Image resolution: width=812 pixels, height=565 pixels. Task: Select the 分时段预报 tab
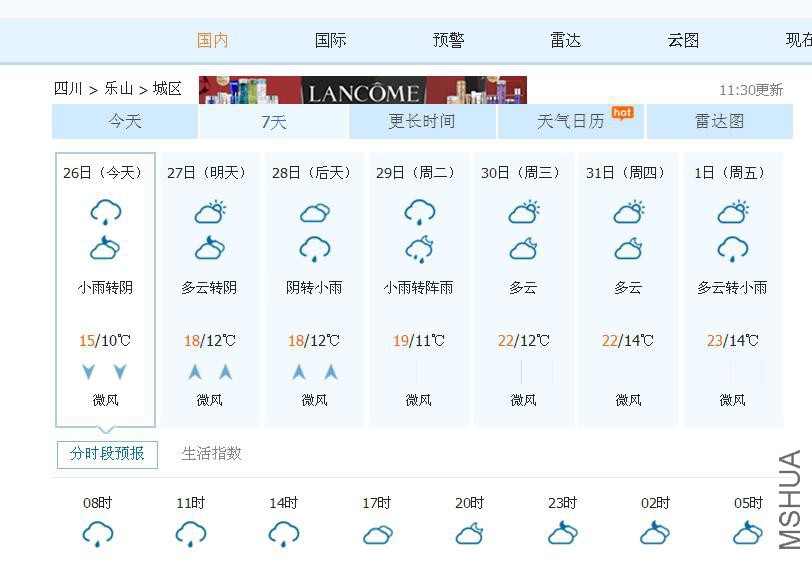coord(107,454)
